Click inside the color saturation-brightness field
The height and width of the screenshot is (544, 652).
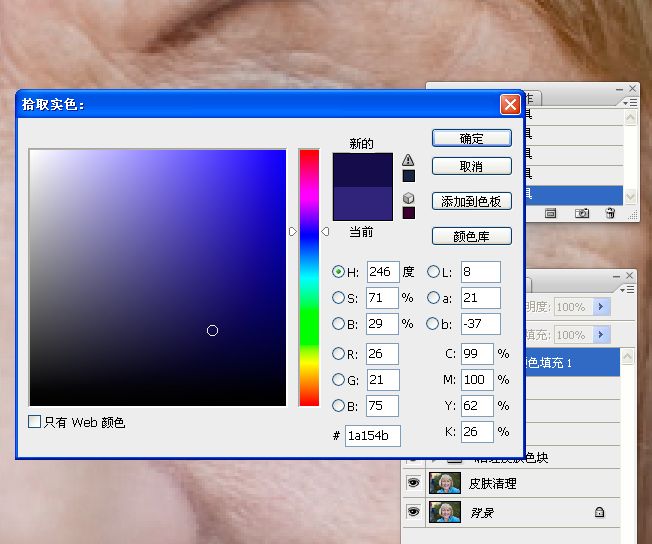[158, 277]
